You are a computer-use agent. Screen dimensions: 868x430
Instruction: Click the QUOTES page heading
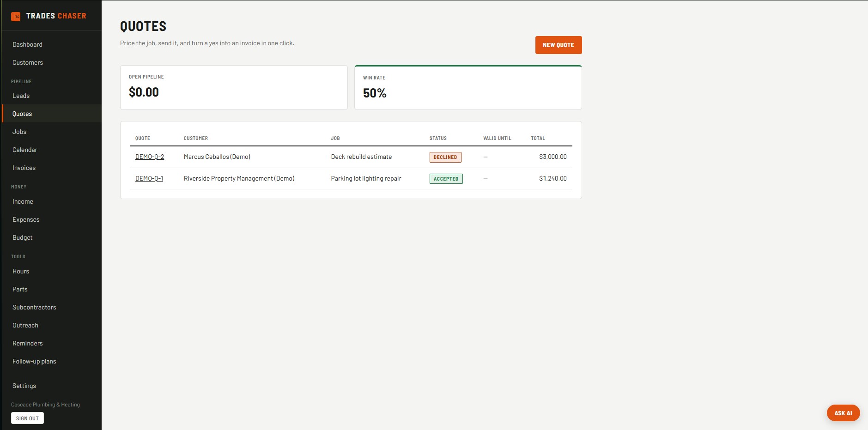(x=143, y=26)
